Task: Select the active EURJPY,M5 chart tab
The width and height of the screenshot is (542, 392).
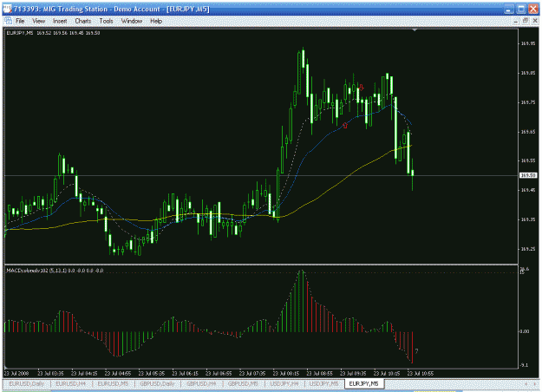Action: tap(363, 383)
